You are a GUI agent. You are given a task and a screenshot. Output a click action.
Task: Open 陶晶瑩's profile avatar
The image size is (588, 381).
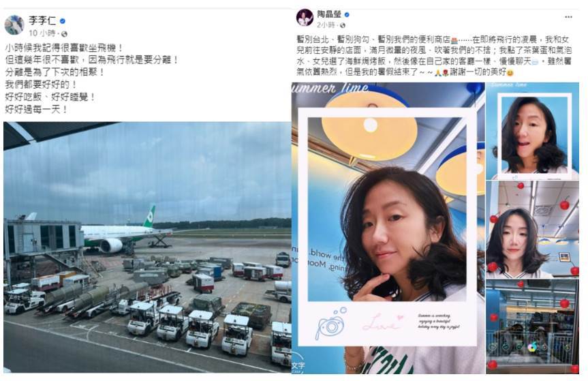pos(305,18)
